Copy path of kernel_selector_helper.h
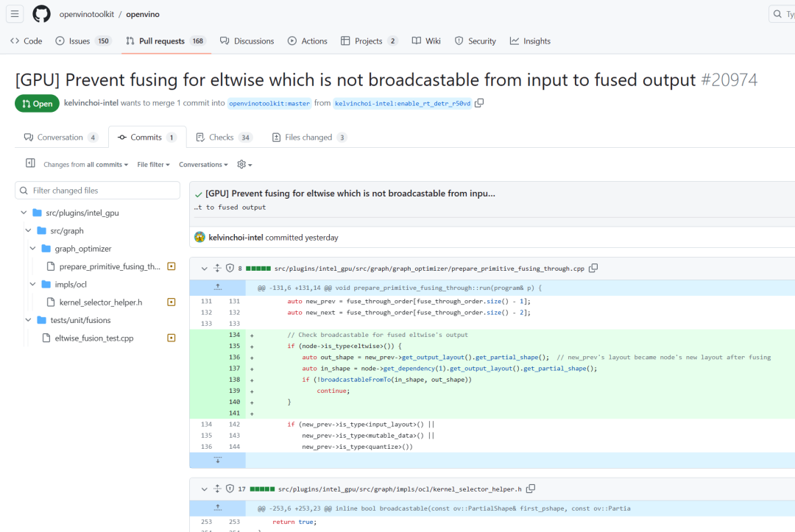The image size is (795, 532). tap(530, 489)
